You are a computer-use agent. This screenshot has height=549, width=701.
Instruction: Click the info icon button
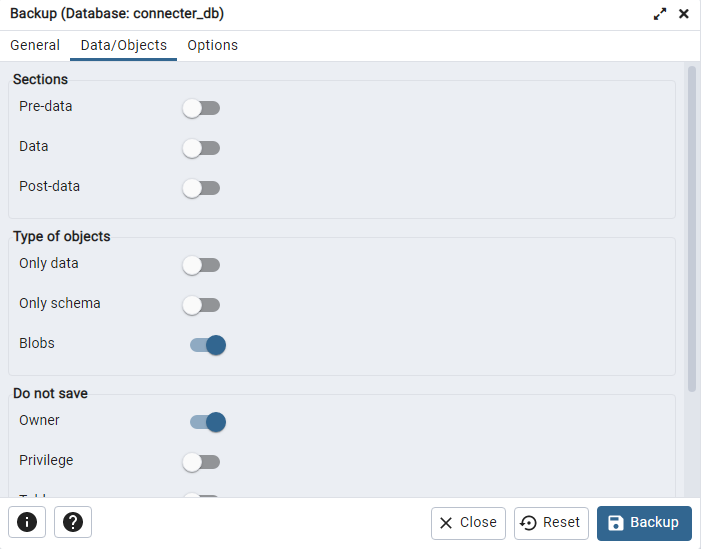pyautogui.click(x=27, y=522)
